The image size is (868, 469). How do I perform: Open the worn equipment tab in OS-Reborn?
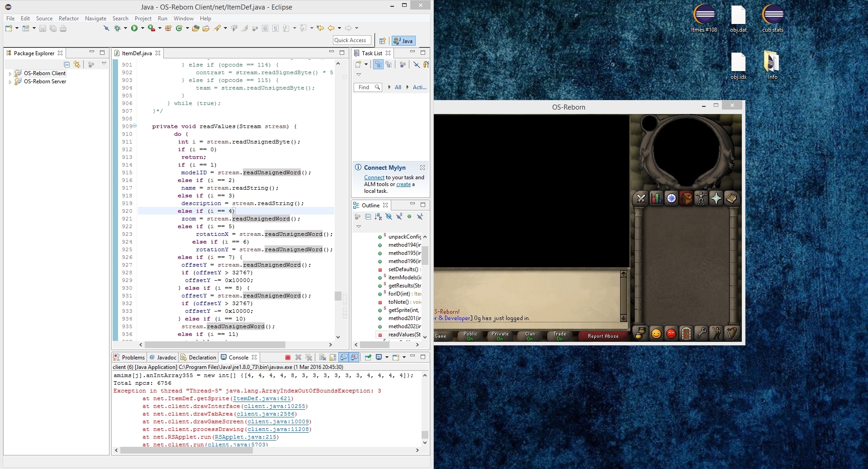pyautogui.click(x=701, y=198)
